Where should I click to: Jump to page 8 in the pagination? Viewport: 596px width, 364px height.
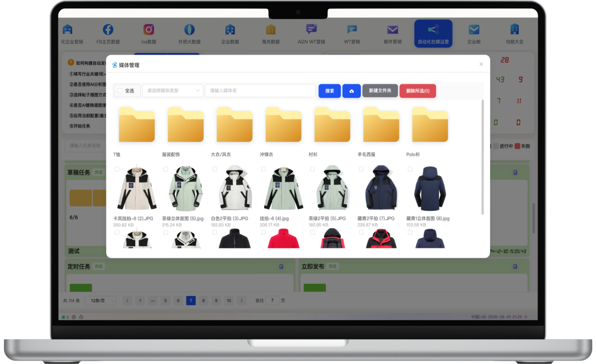(x=204, y=301)
